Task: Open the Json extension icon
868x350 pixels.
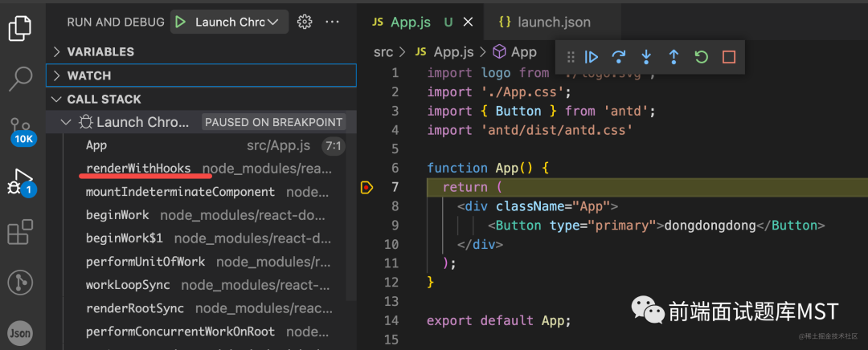Action: [20, 333]
